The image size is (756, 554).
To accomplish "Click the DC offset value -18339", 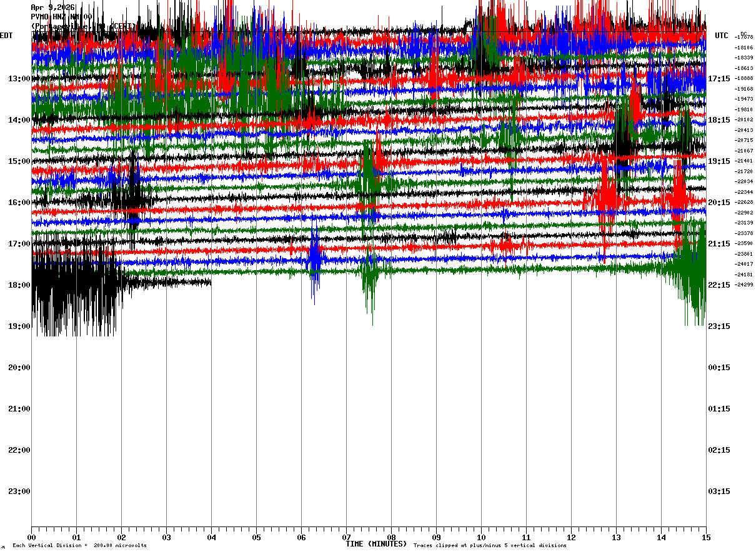I will (x=744, y=58).
